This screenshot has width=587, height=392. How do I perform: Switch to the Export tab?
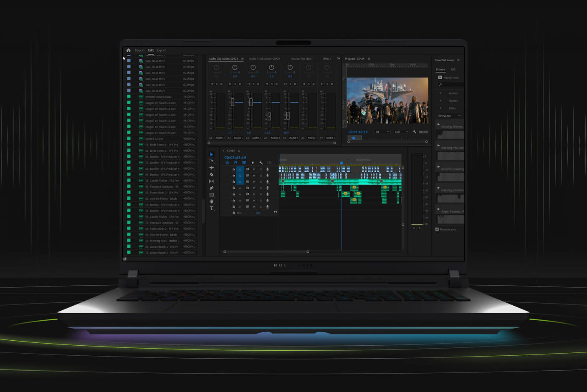coord(161,50)
